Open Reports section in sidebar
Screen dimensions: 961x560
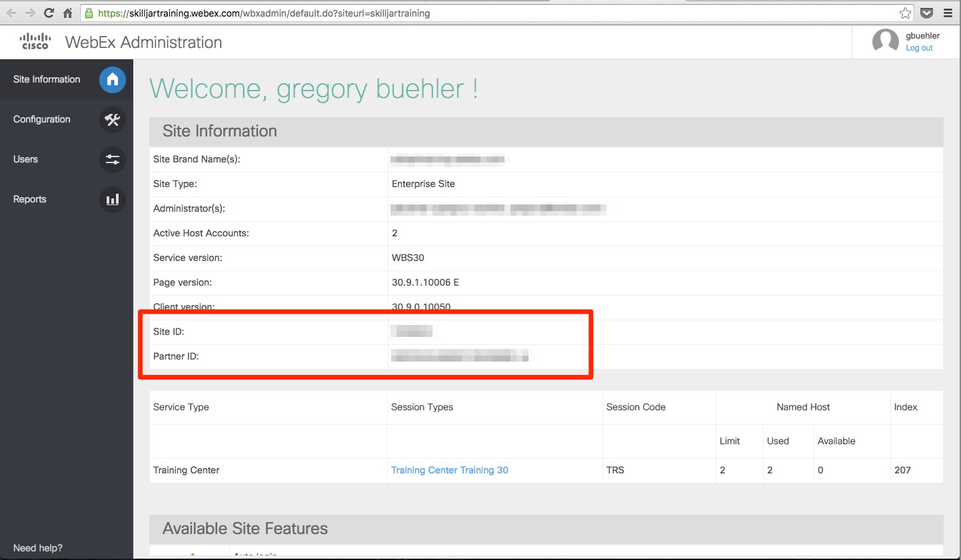tap(30, 199)
